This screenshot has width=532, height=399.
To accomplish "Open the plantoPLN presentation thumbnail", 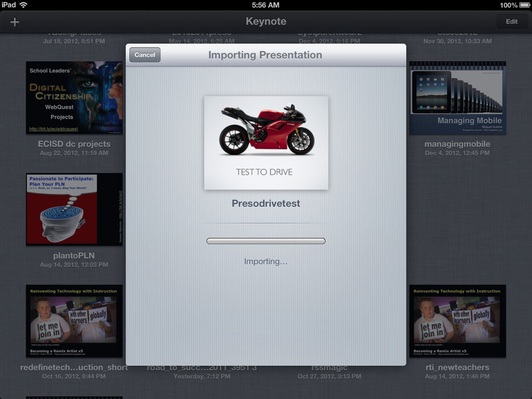I will [74, 209].
